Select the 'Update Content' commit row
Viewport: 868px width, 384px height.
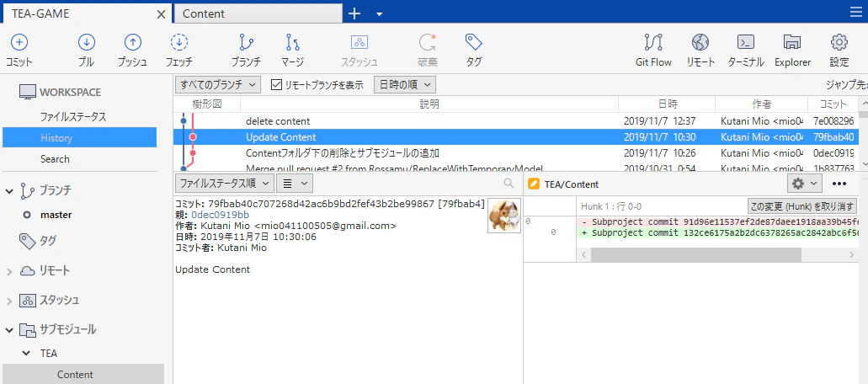click(x=514, y=137)
